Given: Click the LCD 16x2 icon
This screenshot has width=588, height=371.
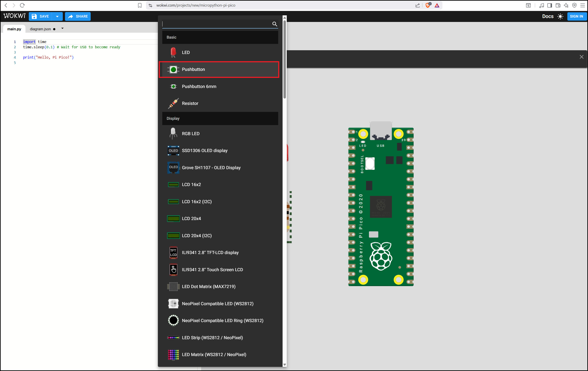Looking at the screenshot, I should coord(173,185).
